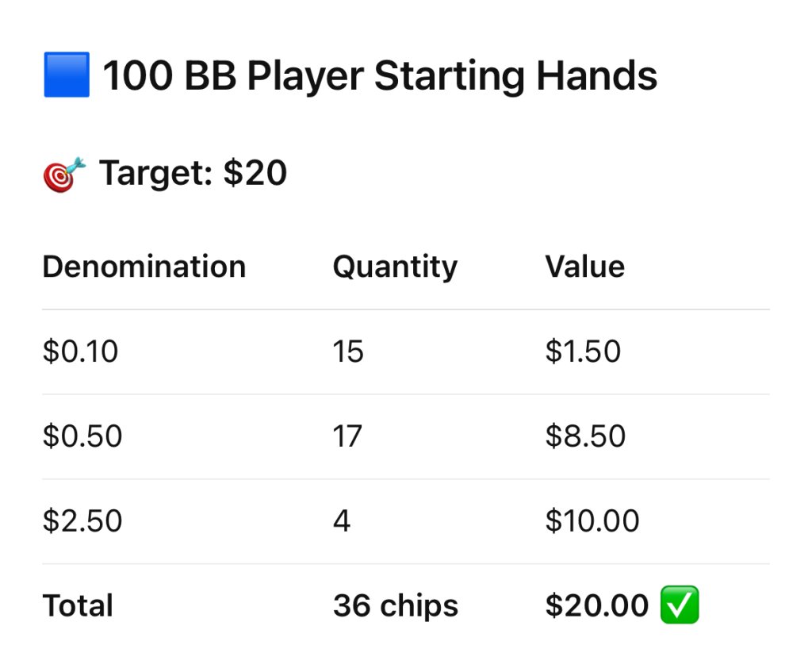
Task: Click the Value column header
Action: (584, 267)
